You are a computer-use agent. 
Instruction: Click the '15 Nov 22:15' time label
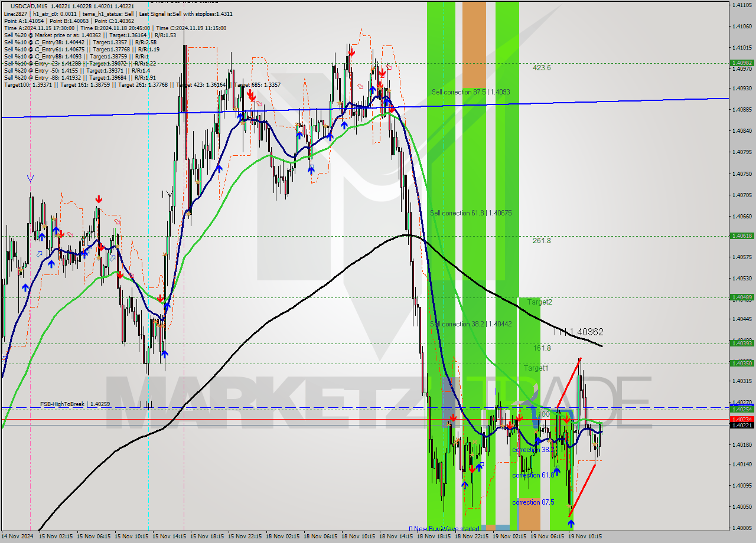click(244, 537)
